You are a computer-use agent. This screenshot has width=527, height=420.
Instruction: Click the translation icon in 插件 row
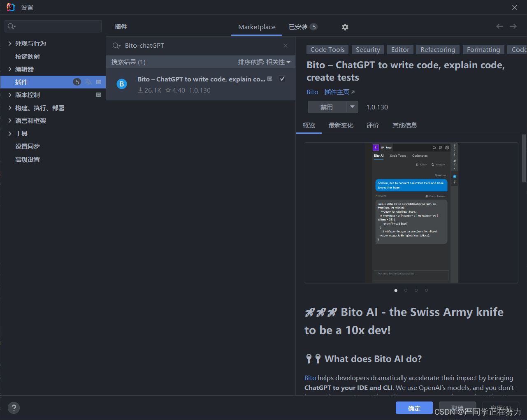click(88, 82)
